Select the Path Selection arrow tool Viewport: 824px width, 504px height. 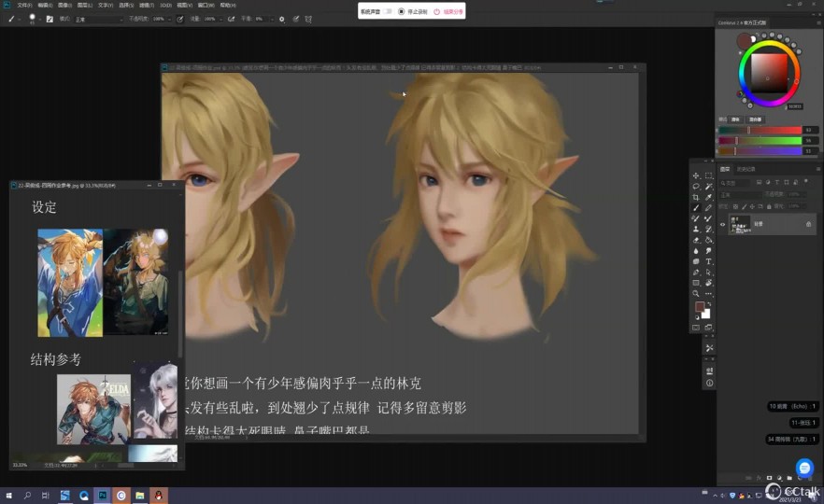(x=708, y=273)
